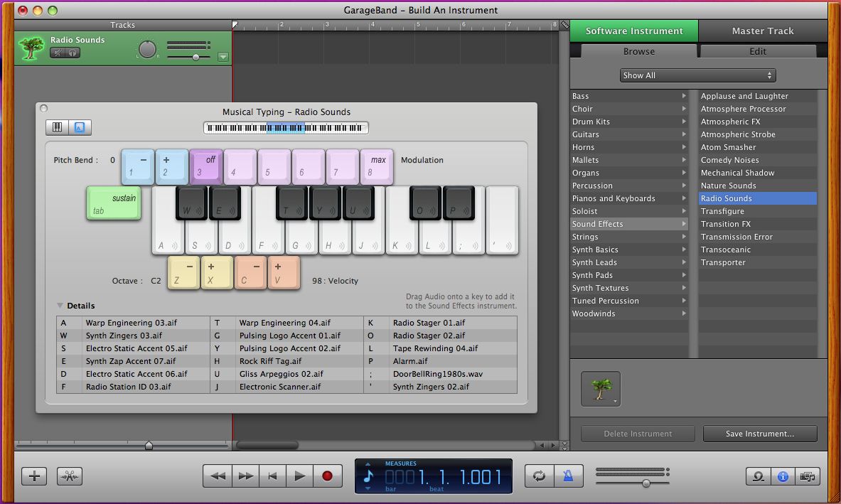Open the Show All dropdown

pyautogui.click(x=698, y=75)
